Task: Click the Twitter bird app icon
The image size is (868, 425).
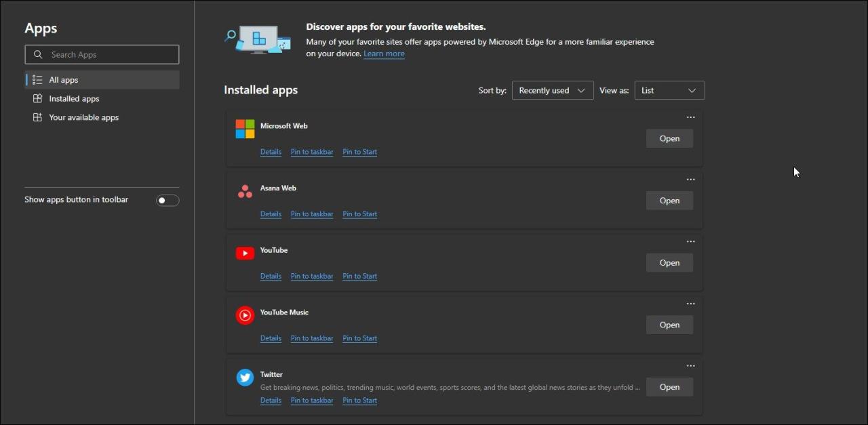Action: (x=245, y=378)
